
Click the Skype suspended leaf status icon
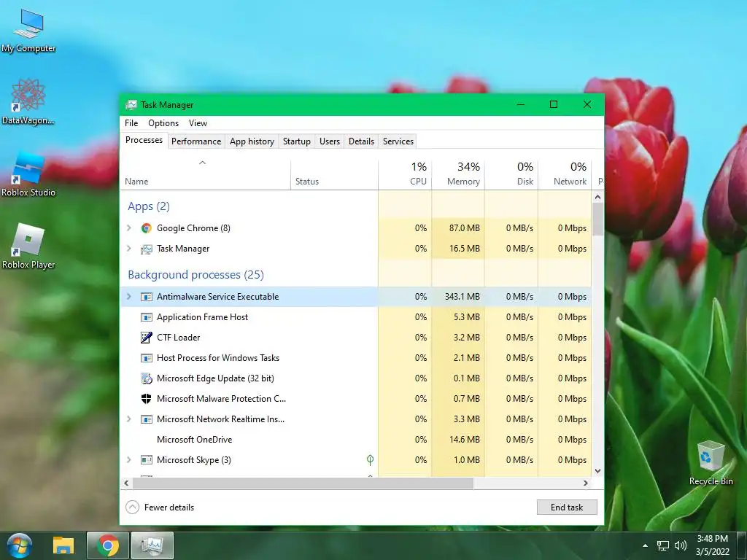[x=370, y=459]
